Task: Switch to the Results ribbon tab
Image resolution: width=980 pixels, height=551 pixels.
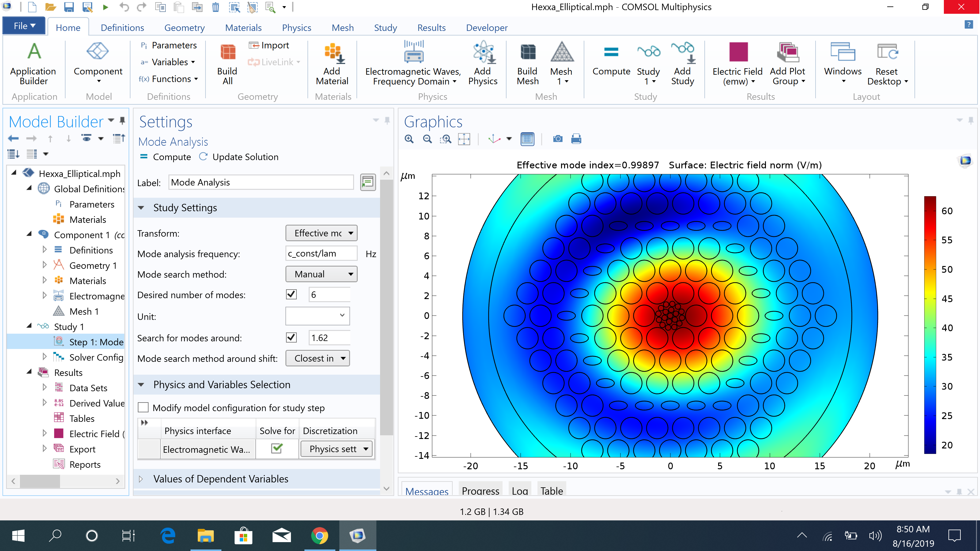Action: click(x=431, y=28)
